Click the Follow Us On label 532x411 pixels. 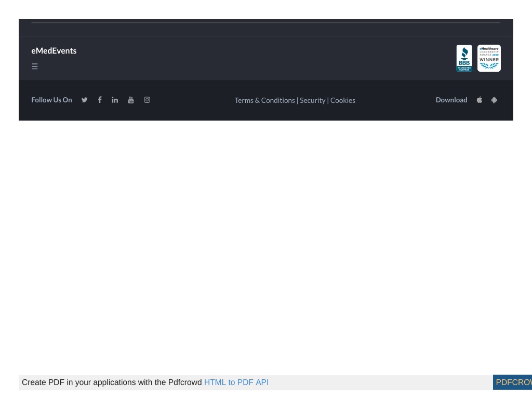click(x=51, y=100)
